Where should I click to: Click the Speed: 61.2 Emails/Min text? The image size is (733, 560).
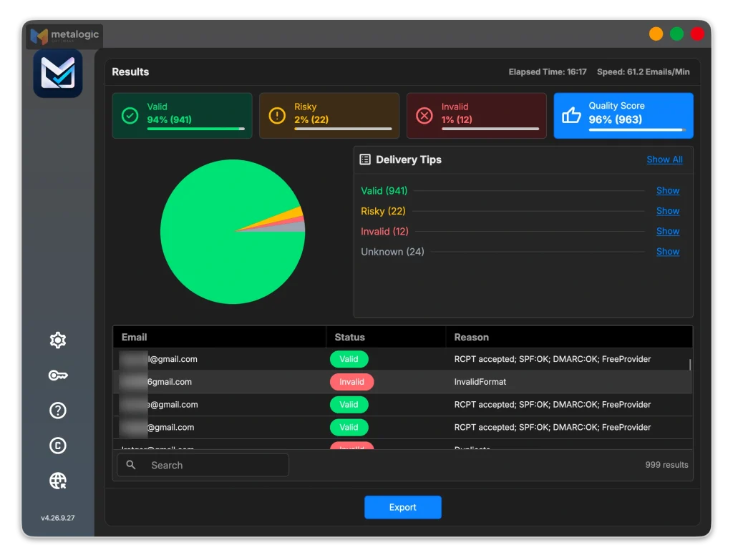pyautogui.click(x=644, y=72)
